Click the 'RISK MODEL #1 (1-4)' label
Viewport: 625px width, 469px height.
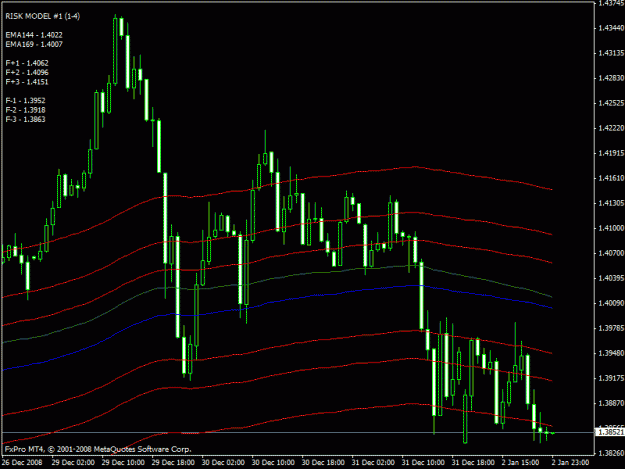tap(43, 16)
